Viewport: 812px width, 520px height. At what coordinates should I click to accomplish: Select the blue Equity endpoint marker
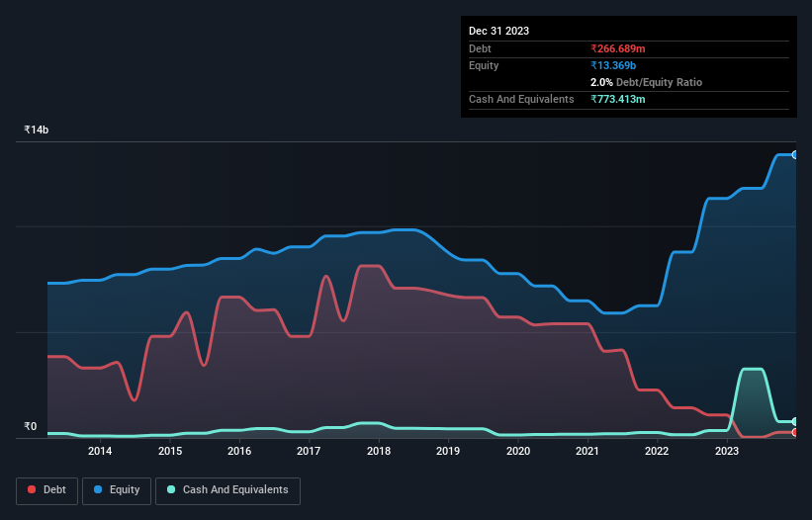click(x=795, y=154)
